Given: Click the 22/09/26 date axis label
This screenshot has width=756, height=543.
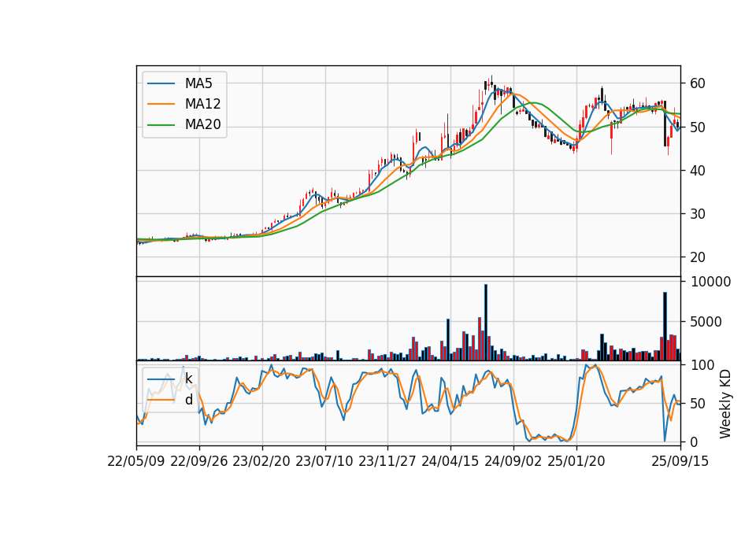Looking at the screenshot, I should pos(199,461).
